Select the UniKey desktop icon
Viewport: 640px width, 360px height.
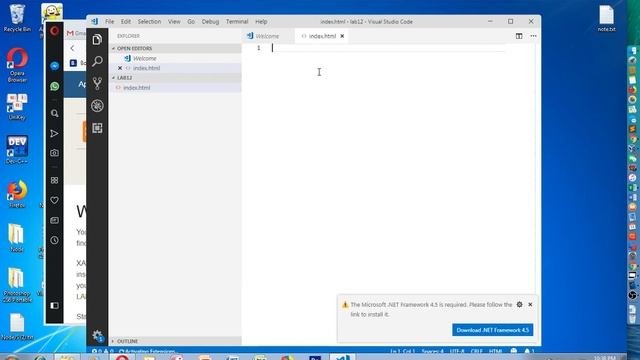(x=17, y=107)
